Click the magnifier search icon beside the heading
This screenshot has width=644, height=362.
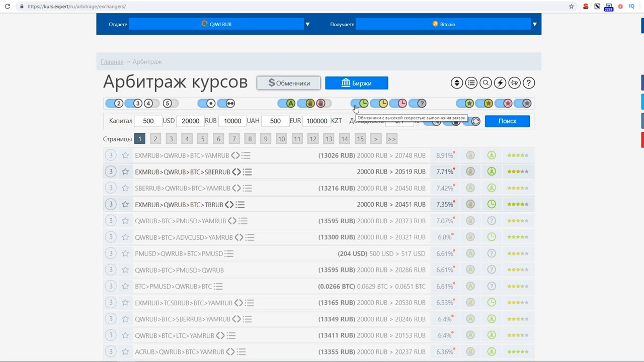pyautogui.click(x=486, y=83)
